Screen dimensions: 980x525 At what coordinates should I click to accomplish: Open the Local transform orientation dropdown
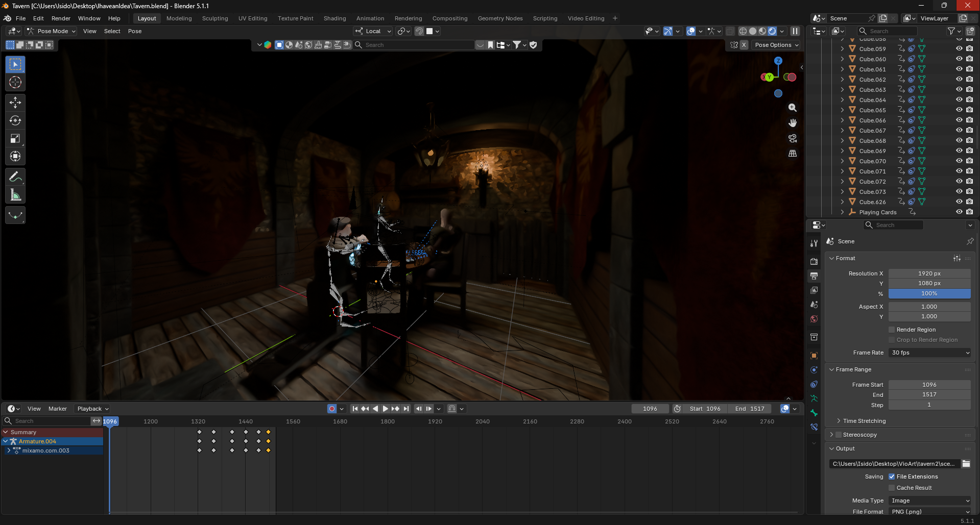(373, 31)
